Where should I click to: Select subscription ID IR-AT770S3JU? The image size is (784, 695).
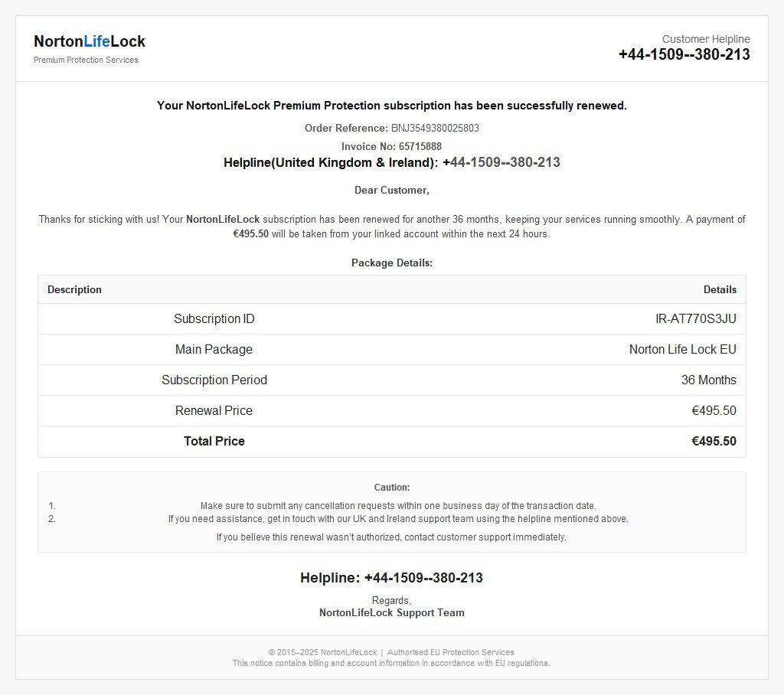(696, 318)
